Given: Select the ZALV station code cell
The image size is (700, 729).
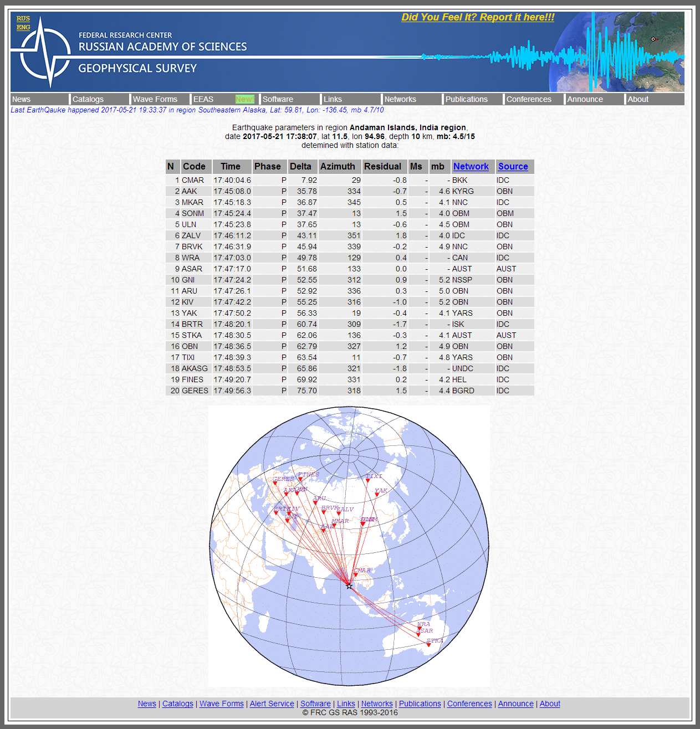Looking at the screenshot, I should click(196, 235).
